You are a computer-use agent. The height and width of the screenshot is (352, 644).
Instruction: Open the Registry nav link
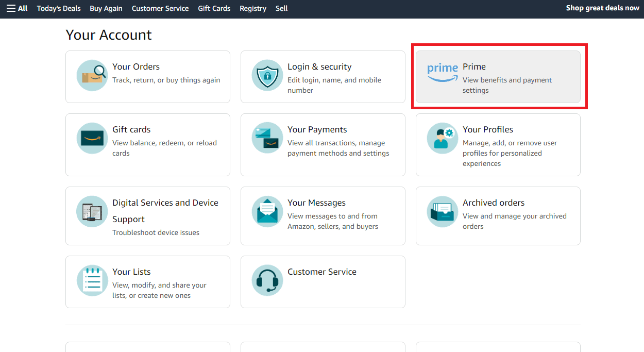(253, 8)
